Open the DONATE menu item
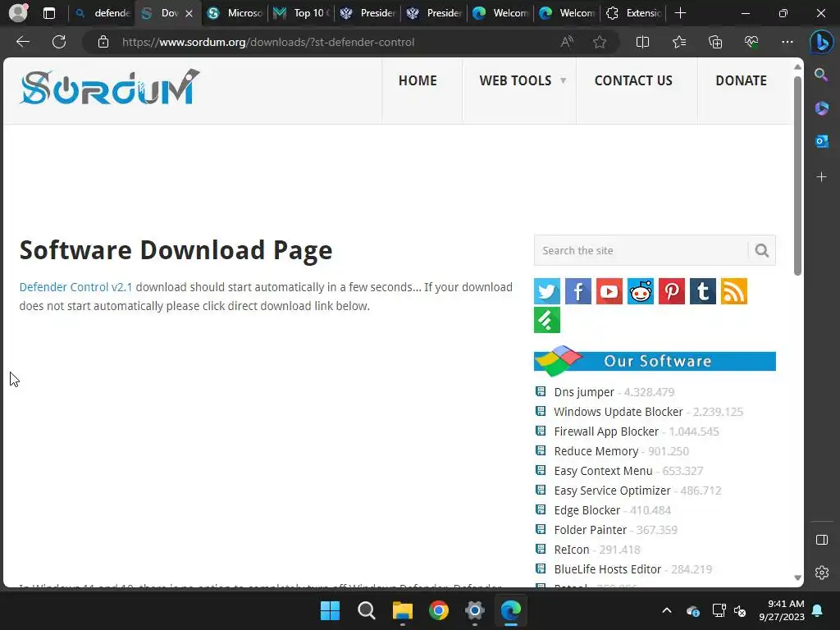 (742, 80)
